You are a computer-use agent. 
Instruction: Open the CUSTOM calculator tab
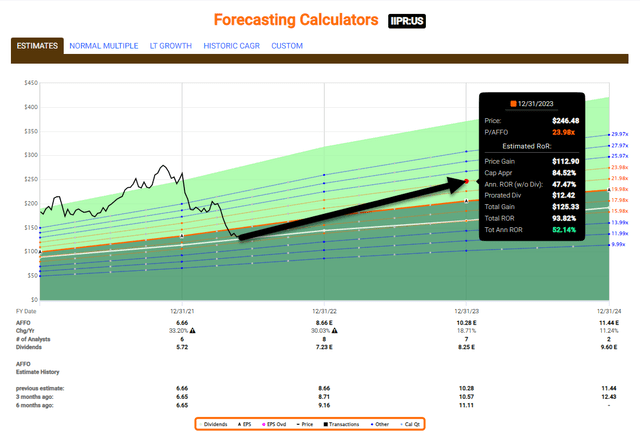click(287, 46)
